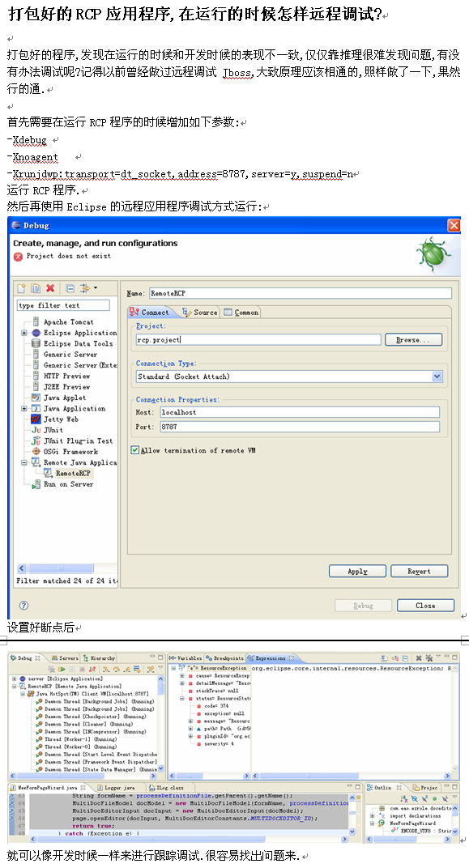Collapse the Remote Java Application node
This screenshot has width=469, height=868.
tap(23, 462)
